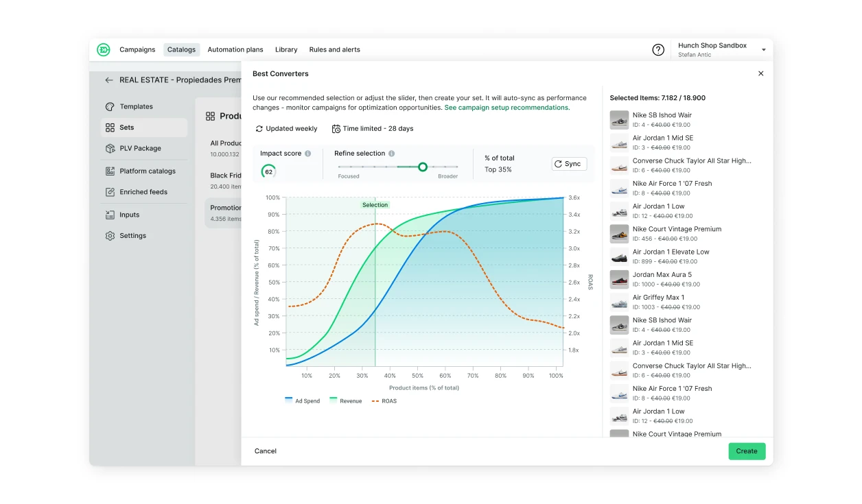Click the back arrow beside REAL ESTATE

109,80
